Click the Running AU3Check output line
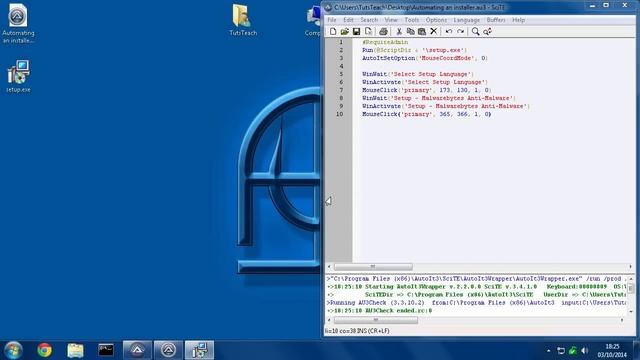Screen dimensions: 640x360 [476, 302]
